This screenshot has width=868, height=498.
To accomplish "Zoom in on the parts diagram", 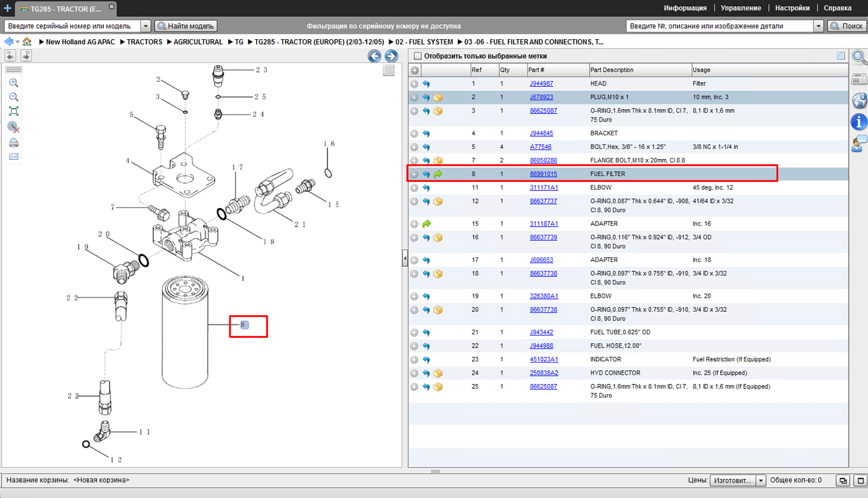I will (x=14, y=83).
